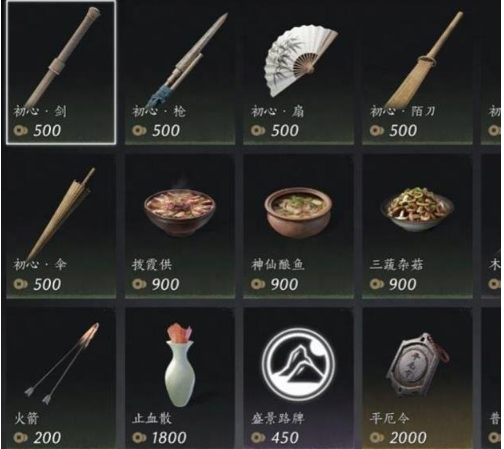Click the 500 price under 初心·剑
Screen dimensions: 504x449
pyautogui.click(x=47, y=130)
